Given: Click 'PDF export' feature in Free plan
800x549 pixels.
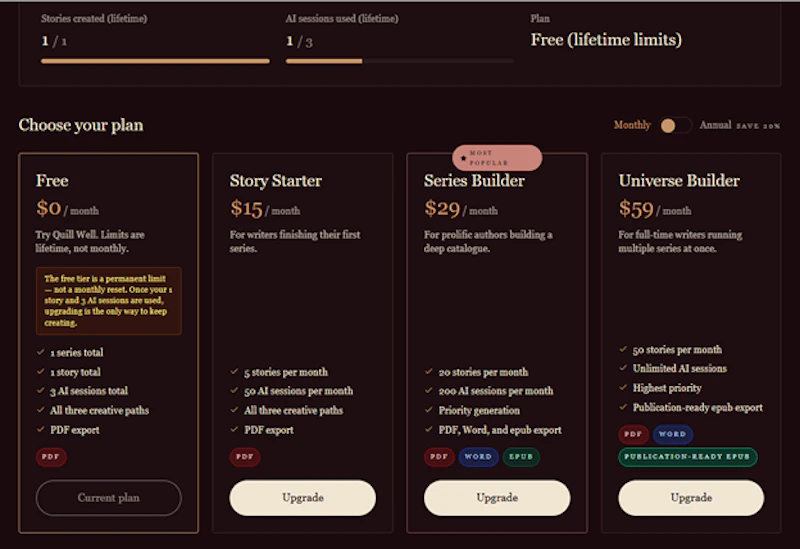Looking at the screenshot, I should pos(74,430).
